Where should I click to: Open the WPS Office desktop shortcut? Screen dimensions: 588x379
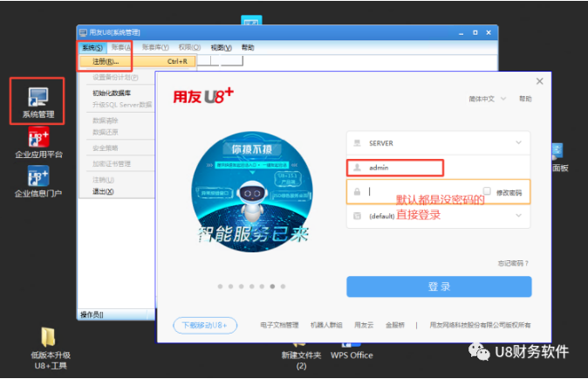[x=352, y=350]
